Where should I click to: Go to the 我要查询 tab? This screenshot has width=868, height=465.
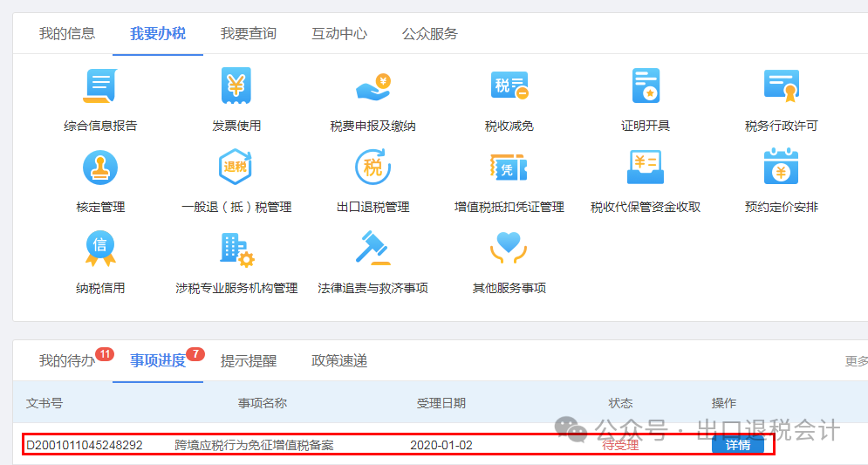(x=249, y=34)
